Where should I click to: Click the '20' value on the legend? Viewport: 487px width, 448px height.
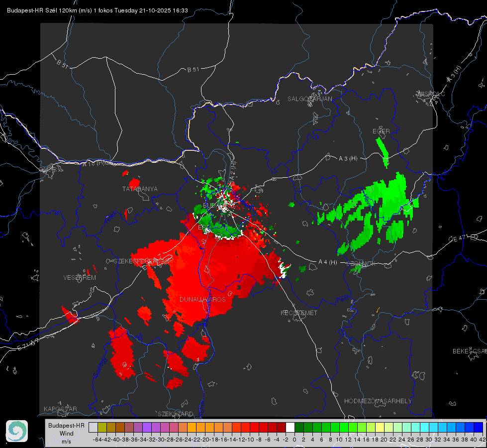(x=384, y=440)
